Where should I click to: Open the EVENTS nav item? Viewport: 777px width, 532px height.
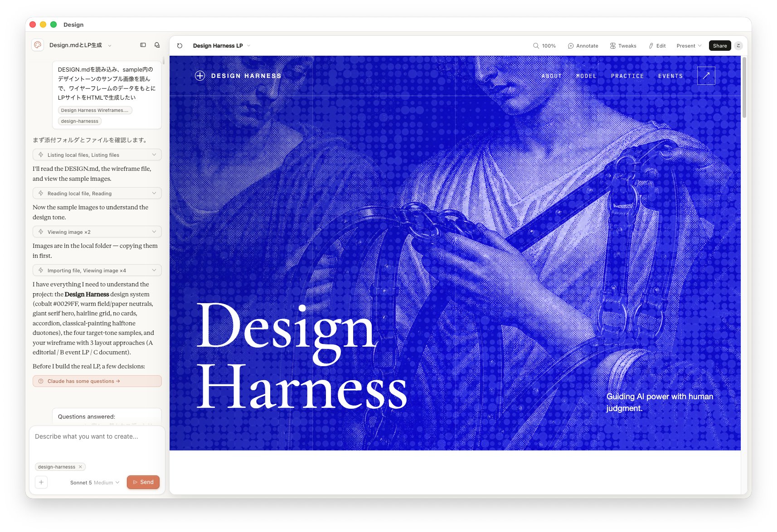(670, 76)
